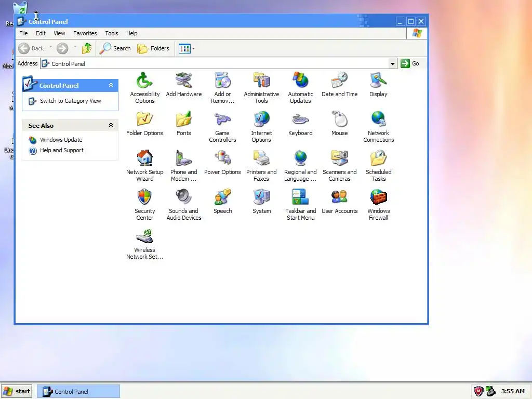532x399 pixels.
Task: Select the Fonts folder icon
Action: pyautogui.click(x=183, y=124)
